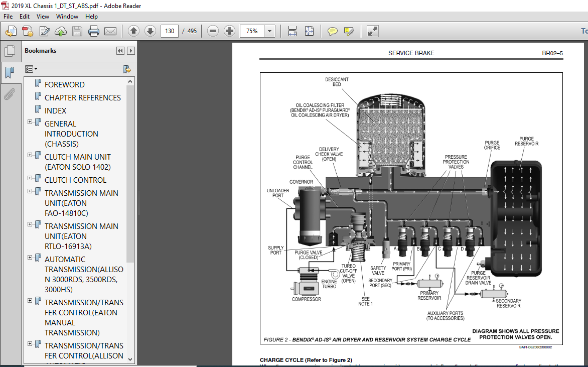Open the Edit menu
This screenshot has width=588, height=367.
pos(25,17)
